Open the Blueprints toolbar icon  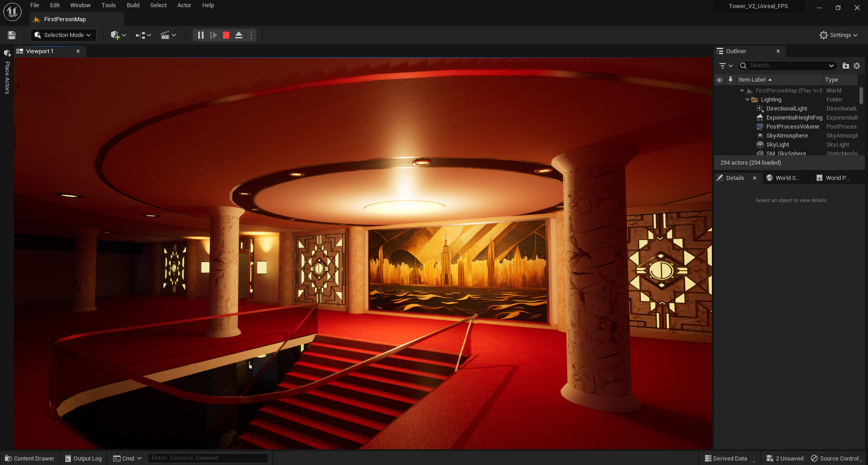[140, 35]
